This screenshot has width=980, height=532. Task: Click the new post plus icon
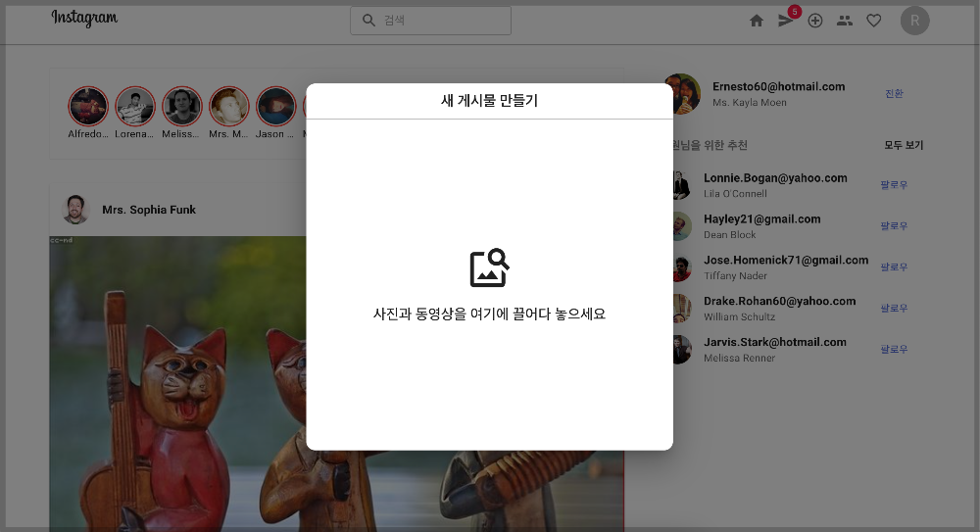(815, 21)
